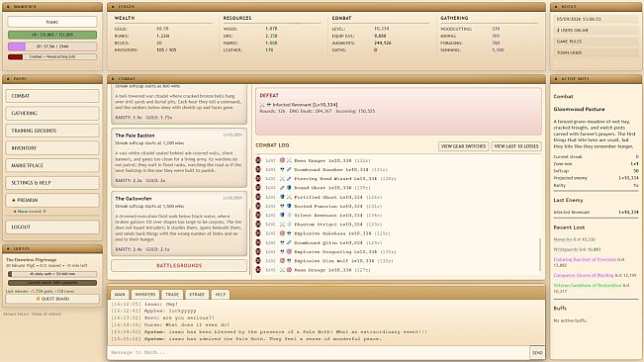
Task: Focus the Message to MAIN input field
Action: [319, 352]
